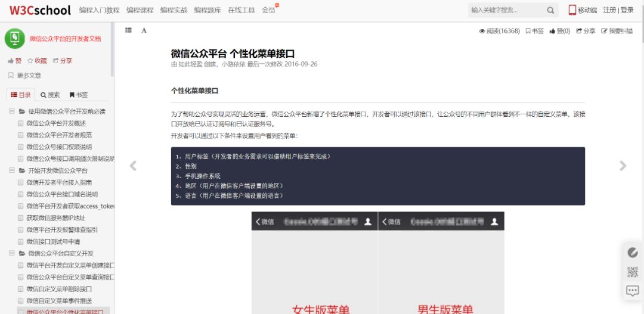
Task: Collapse the 使用微信公众平台开发前必读 folder
Action: coord(11,111)
